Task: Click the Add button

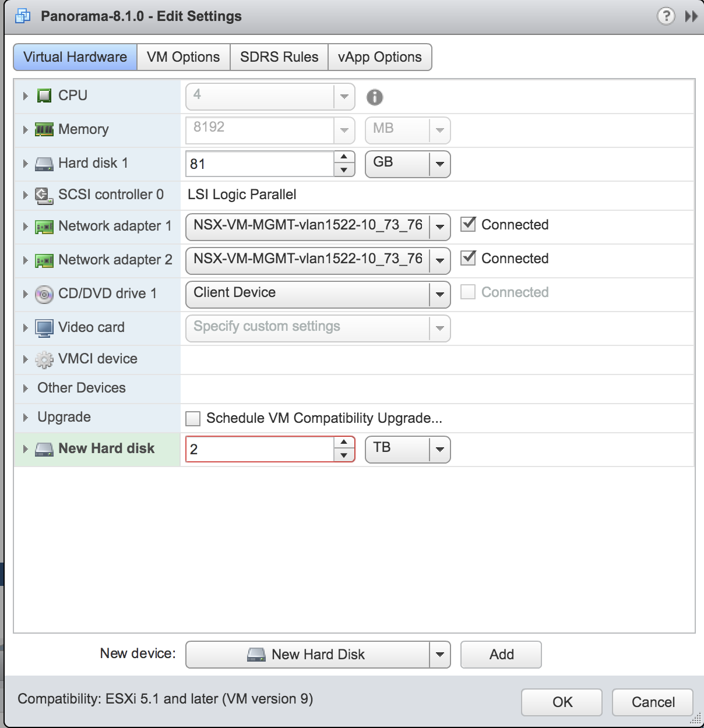Action: [x=501, y=655]
